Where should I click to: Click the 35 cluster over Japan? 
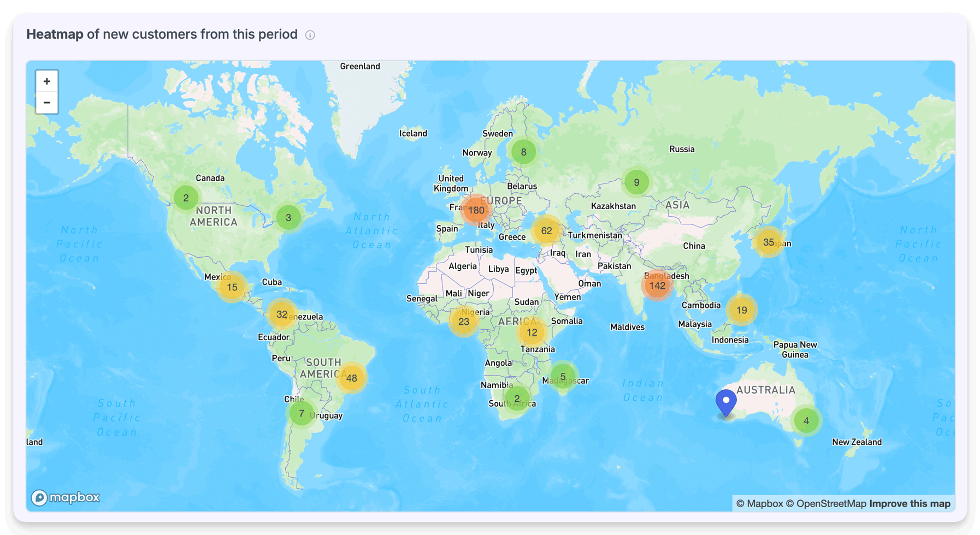(x=768, y=242)
